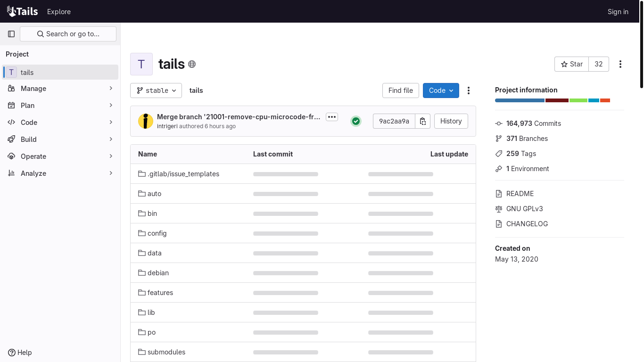Screen dimensions: 644x362
Task: Expand the Build sidebar section
Action: [60, 140]
